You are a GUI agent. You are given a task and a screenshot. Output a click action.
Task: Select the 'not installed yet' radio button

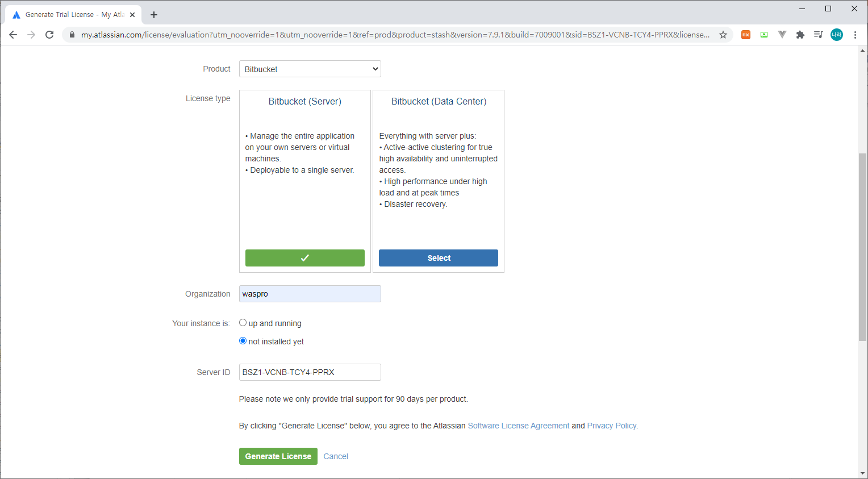coord(243,341)
